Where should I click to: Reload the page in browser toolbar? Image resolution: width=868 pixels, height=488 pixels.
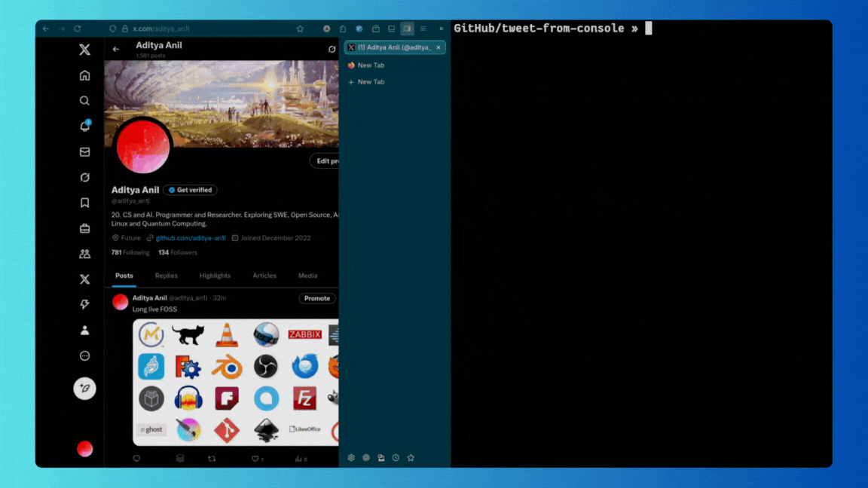coord(78,29)
